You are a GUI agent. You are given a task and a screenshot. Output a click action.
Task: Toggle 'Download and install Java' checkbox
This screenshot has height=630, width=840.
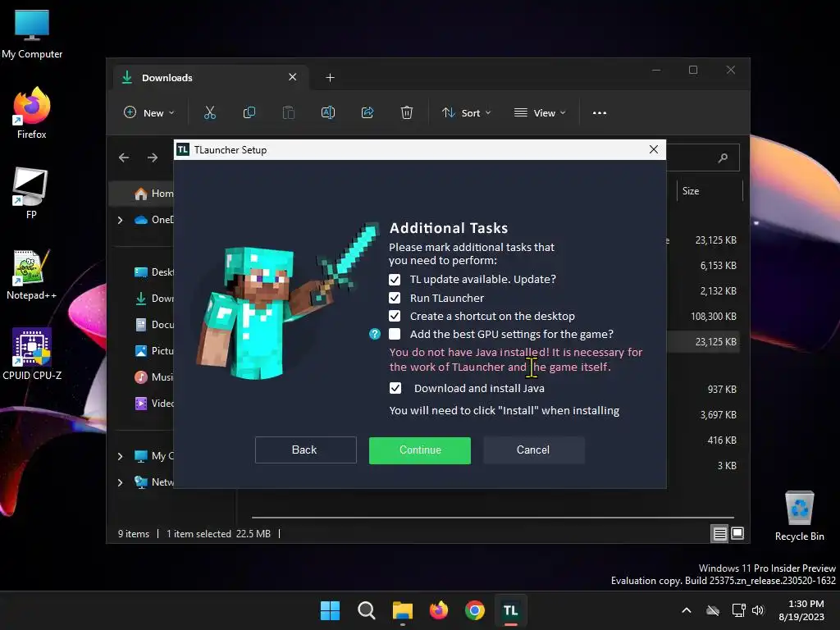(x=395, y=388)
